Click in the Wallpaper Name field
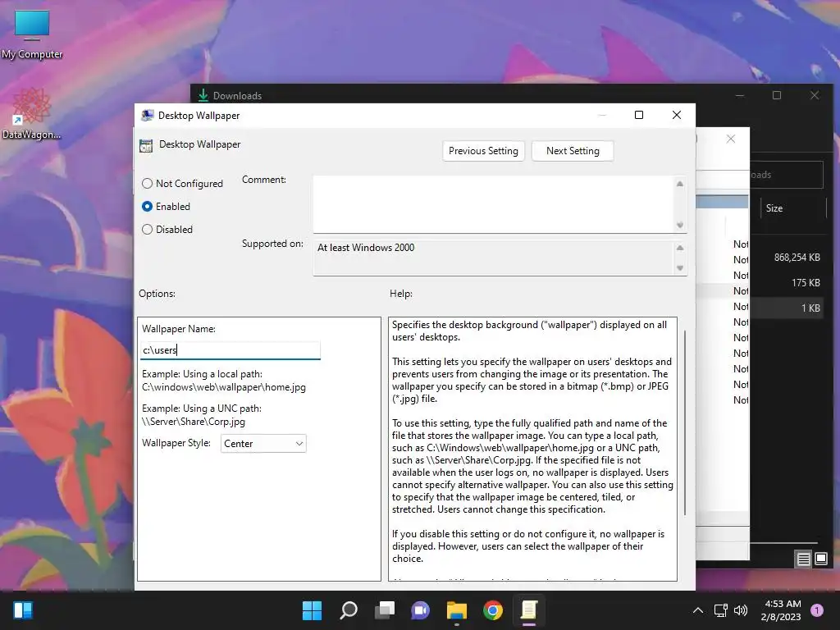 [x=231, y=350]
